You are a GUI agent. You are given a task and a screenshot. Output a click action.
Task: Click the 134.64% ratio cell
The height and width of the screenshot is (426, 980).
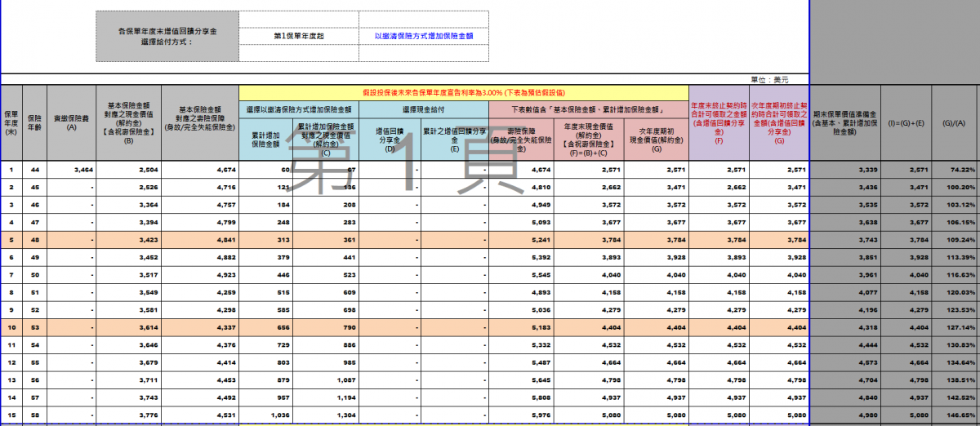coord(955,362)
